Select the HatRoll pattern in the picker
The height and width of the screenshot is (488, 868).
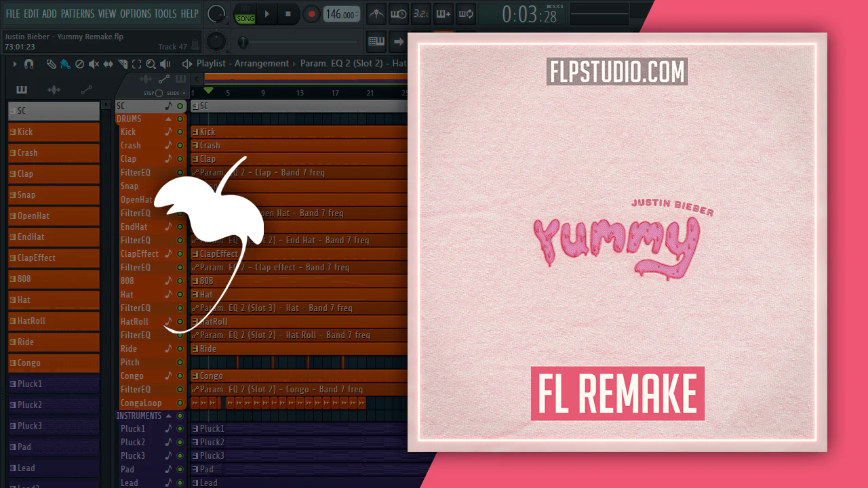54,321
